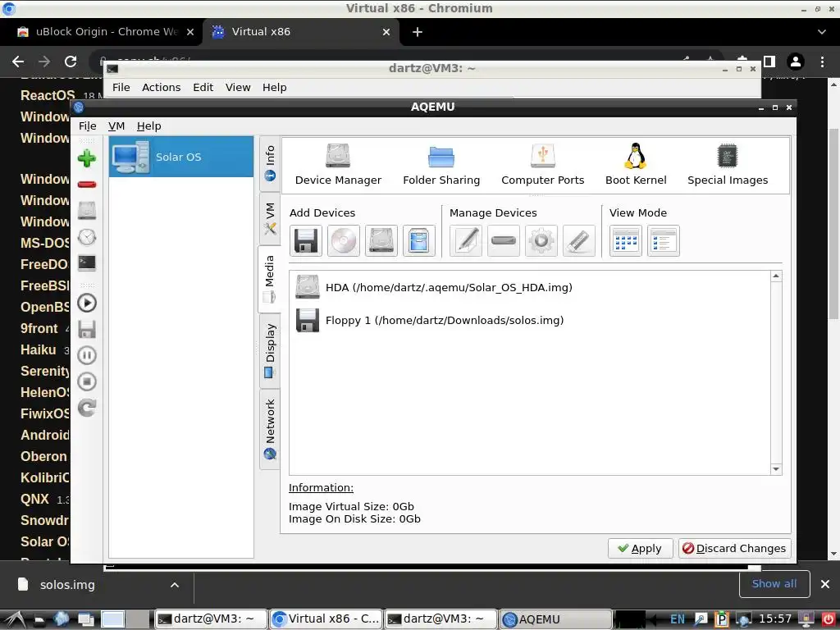The image size is (840, 630).
Task: Open the terminal window's File menu
Action: tap(121, 87)
